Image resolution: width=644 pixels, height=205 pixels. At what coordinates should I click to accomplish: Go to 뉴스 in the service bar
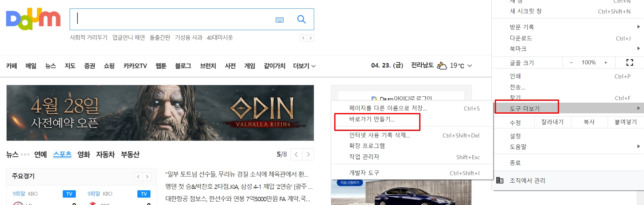tap(50, 66)
